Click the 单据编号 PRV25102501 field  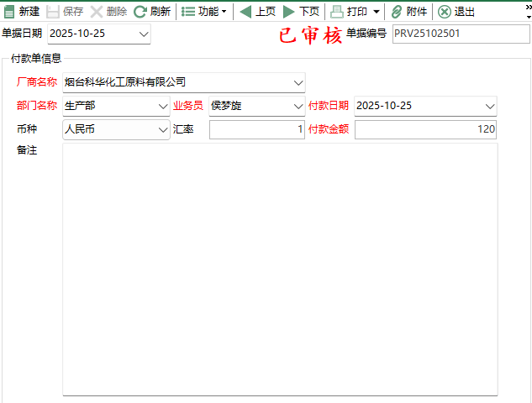coord(461,34)
